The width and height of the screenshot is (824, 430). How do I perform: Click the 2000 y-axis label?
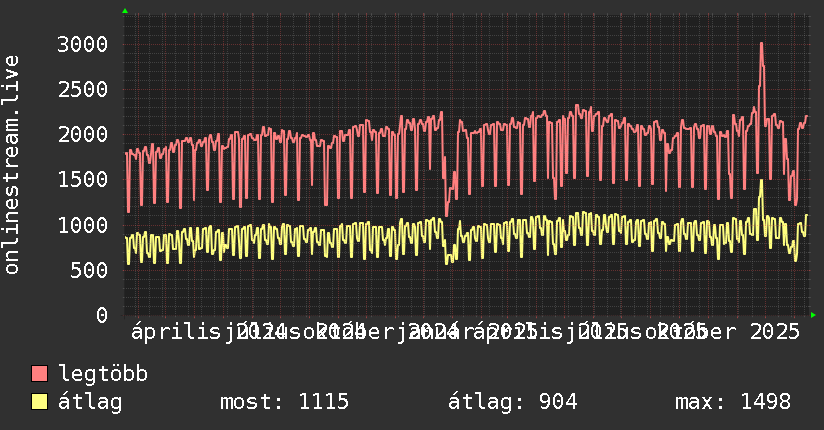[83, 135]
